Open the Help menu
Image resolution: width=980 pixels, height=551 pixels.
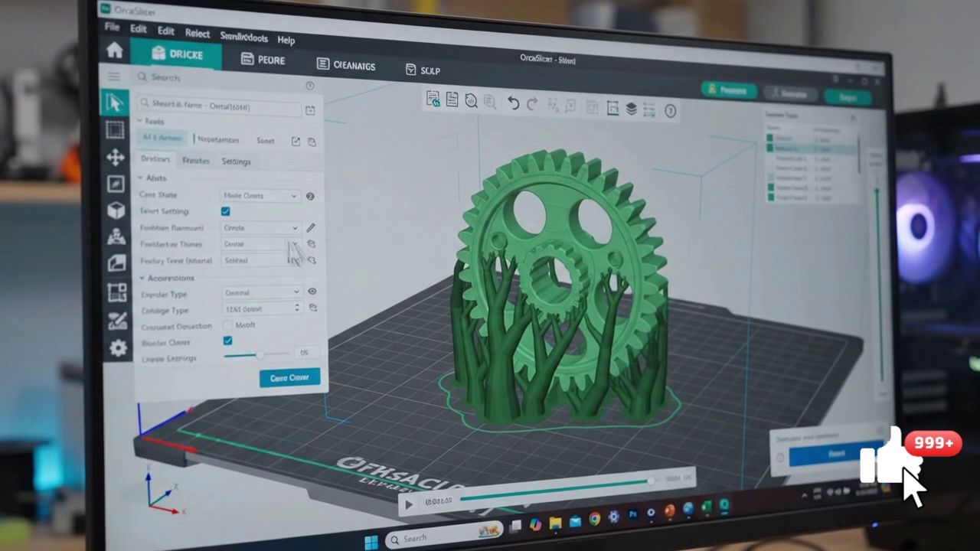[286, 40]
